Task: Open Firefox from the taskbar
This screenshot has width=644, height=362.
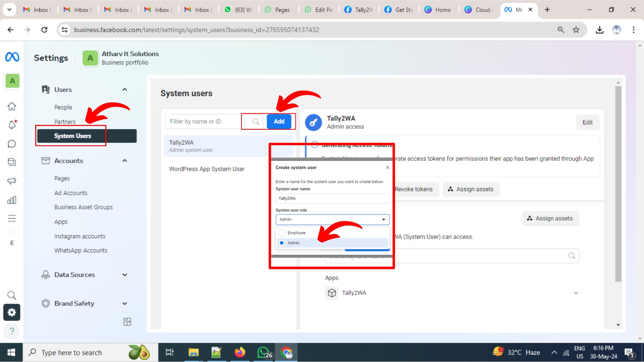Action: tap(240, 353)
